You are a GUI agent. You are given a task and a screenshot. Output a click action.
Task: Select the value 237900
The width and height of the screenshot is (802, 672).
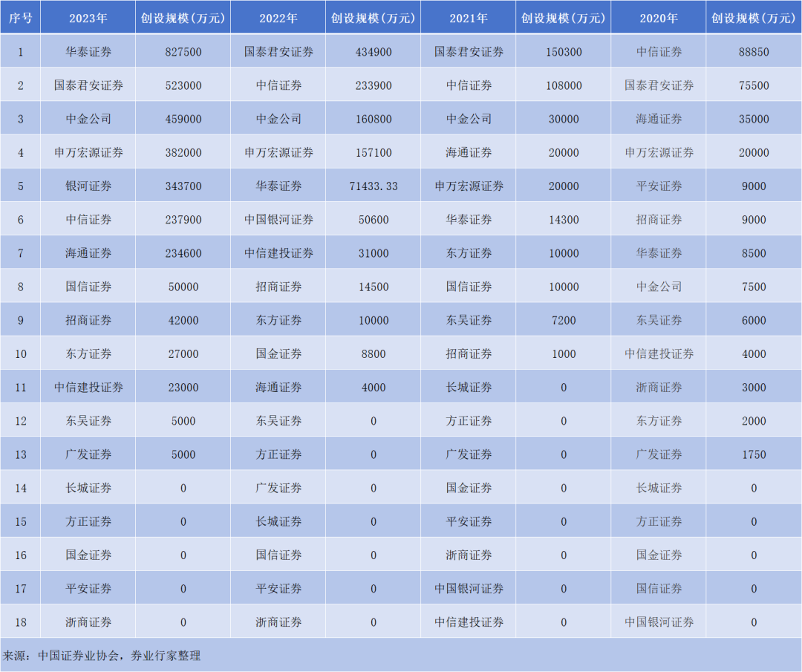pos(183,220)
